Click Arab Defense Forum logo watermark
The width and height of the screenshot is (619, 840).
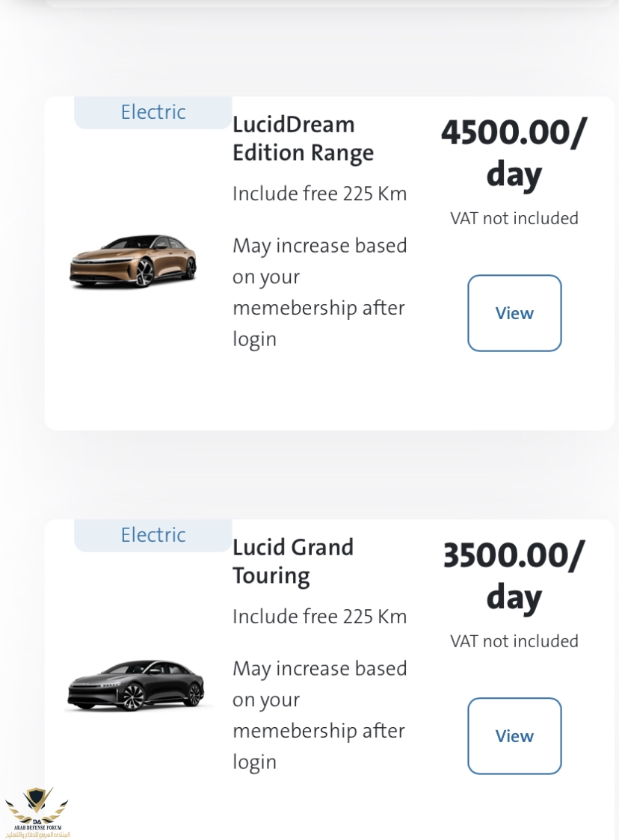click(x=37, y=812)
